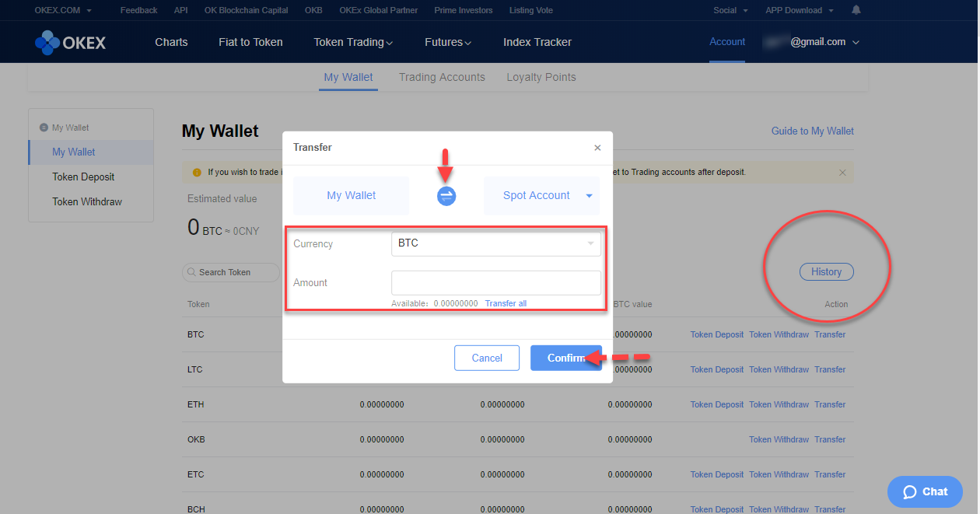
Task: Click the History button
Action: click(x=826, y=272)
